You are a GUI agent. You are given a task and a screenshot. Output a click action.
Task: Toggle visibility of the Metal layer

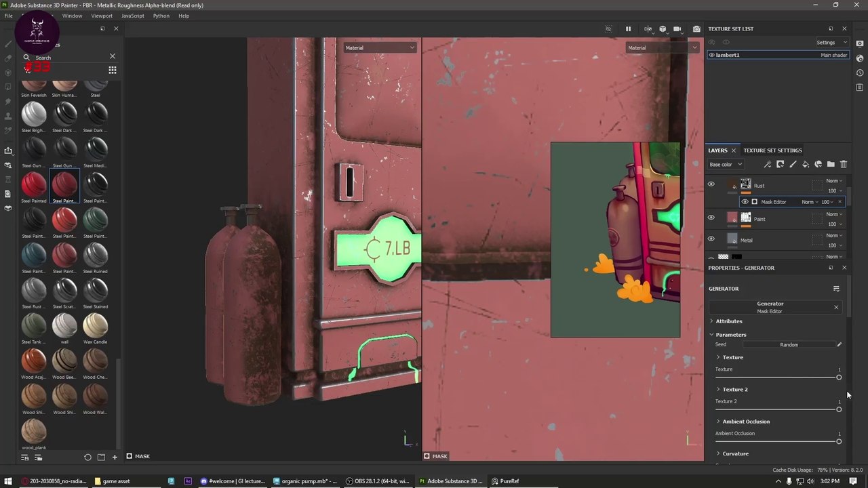(711, 239)
